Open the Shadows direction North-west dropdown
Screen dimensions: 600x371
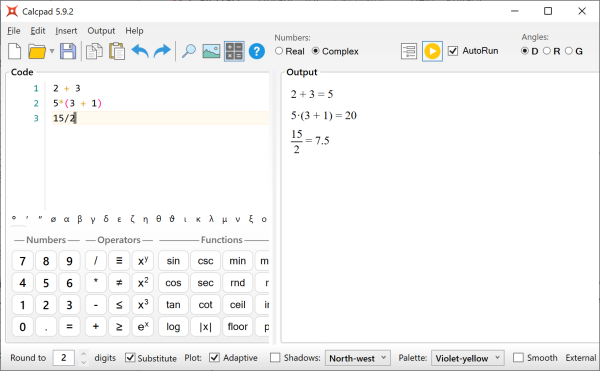click(358, 358)
